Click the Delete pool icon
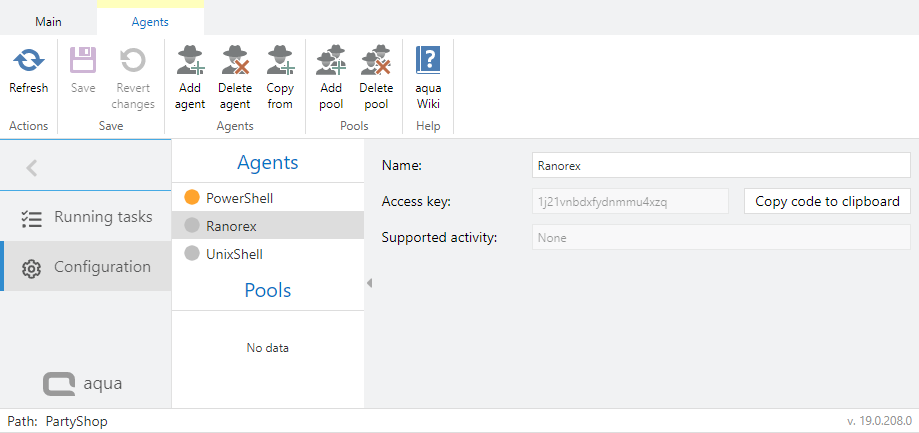Viewport: 919px width, 433px height. click(x=376, y=62)
